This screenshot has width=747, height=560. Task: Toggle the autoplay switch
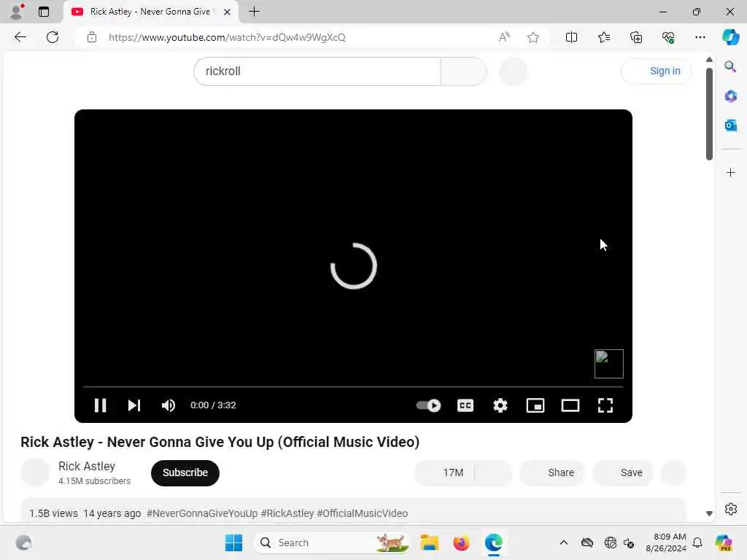[428, 405]
